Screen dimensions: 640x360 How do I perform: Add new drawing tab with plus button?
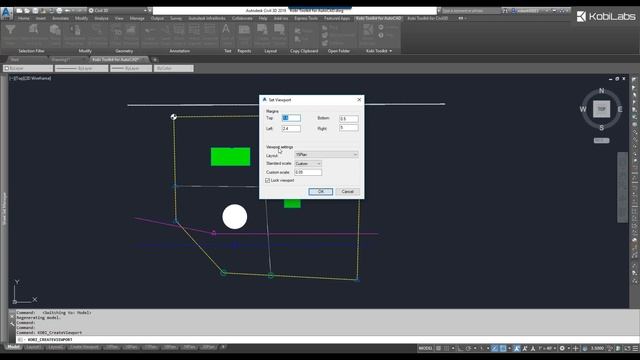click(155, 60)
